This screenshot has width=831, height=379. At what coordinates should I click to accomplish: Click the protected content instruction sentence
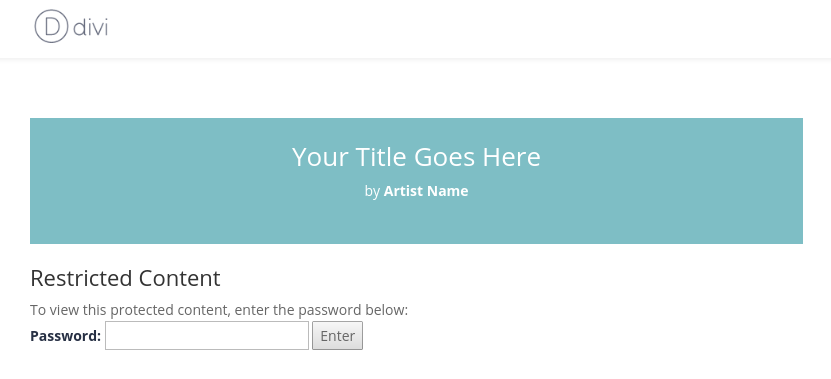coord(219,310)
